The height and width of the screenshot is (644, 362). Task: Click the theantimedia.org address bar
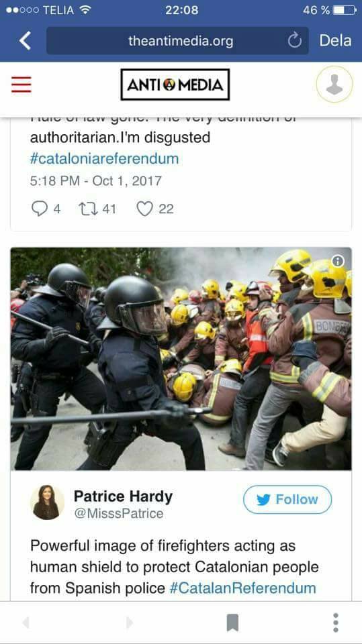pos(177,41)
